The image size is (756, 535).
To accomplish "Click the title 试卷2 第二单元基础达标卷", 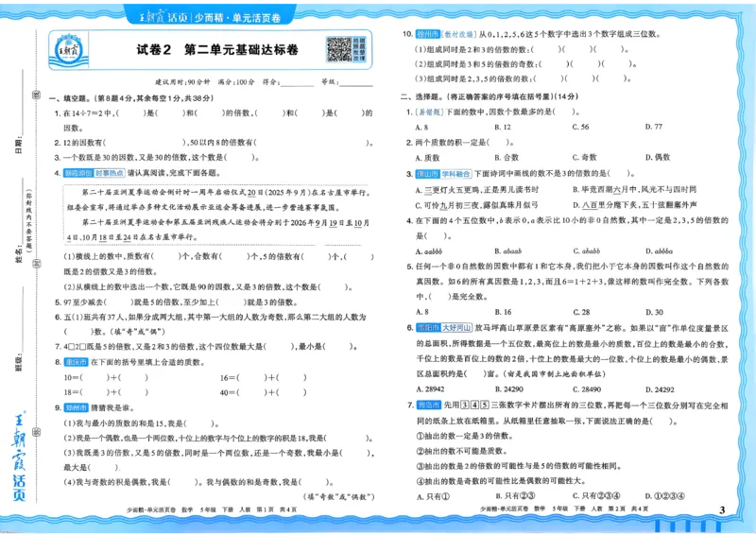I will (x=217, y=50).
